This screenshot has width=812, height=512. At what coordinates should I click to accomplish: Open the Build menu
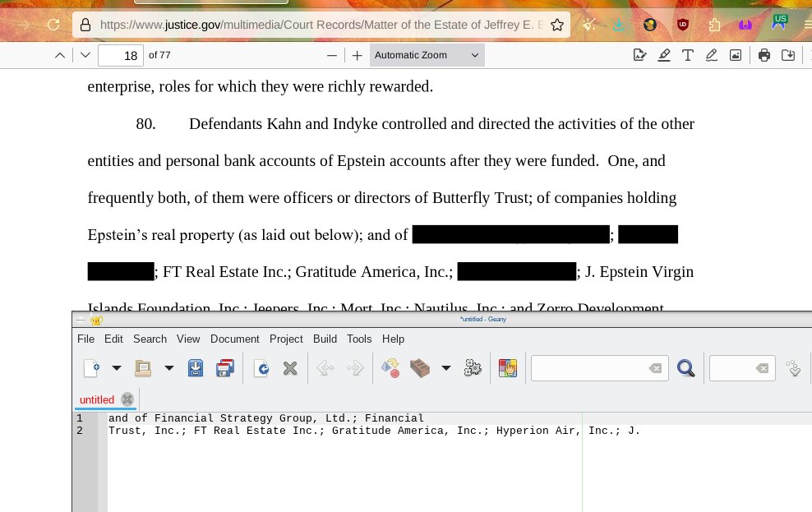325,339
